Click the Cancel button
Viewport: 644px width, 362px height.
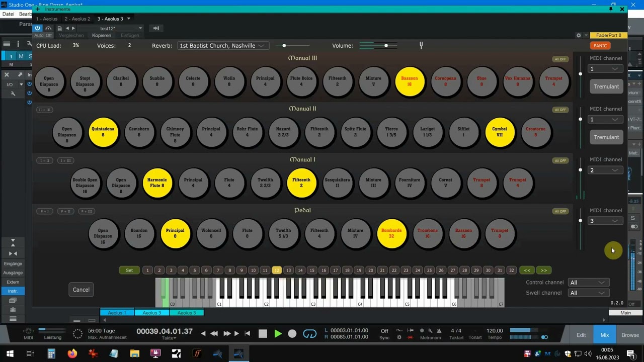(81, 290)
